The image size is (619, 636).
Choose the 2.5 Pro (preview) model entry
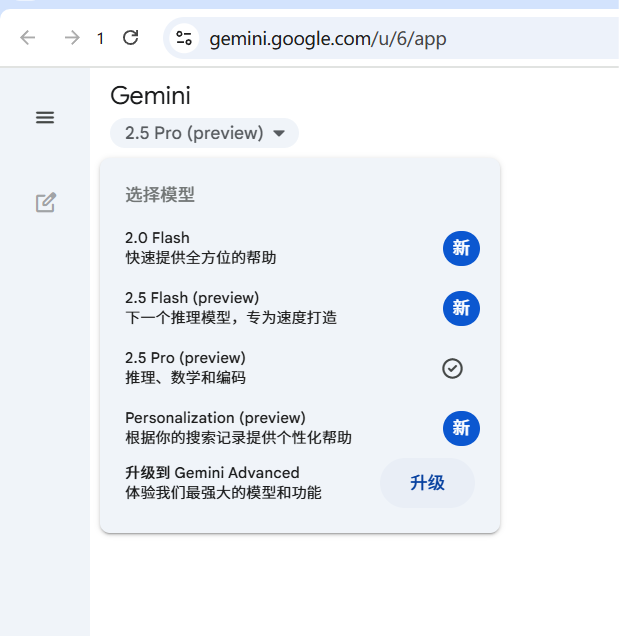(x=300, y=368)
